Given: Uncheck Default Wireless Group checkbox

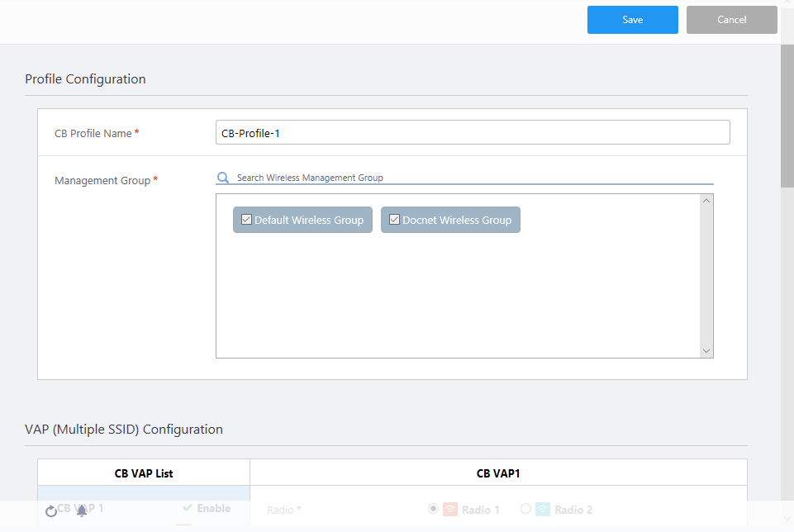Looking at the screenshot, I should 246,220.
